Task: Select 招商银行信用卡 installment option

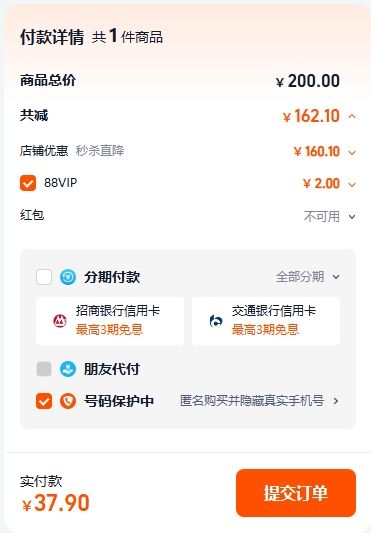Action: point(110,321)
